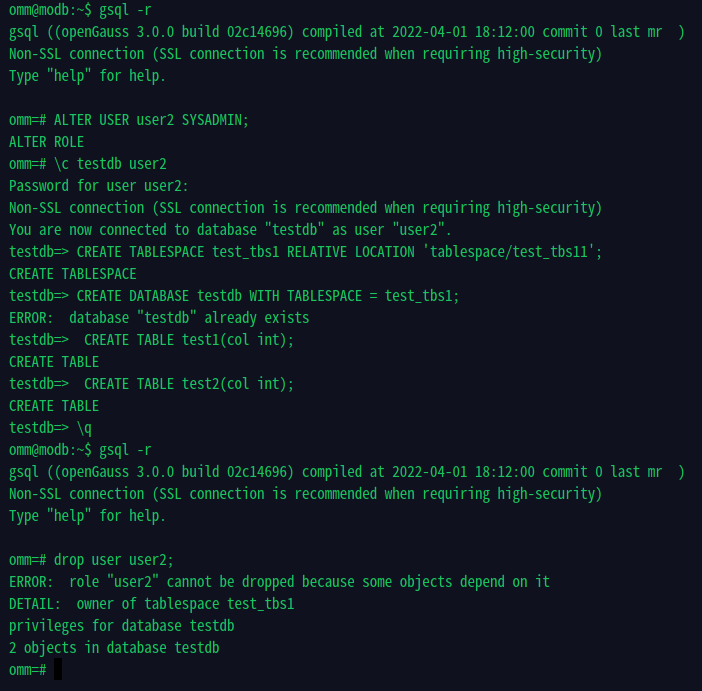Click the first 'Type "help" for help.' line
The height and width of the screenshot is (691, 702).
[87, 76]
